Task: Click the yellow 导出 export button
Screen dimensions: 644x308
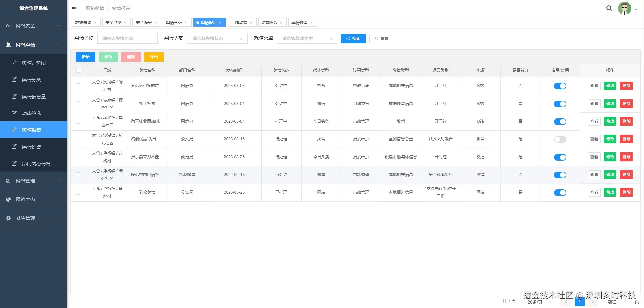Action: point(154,57)
